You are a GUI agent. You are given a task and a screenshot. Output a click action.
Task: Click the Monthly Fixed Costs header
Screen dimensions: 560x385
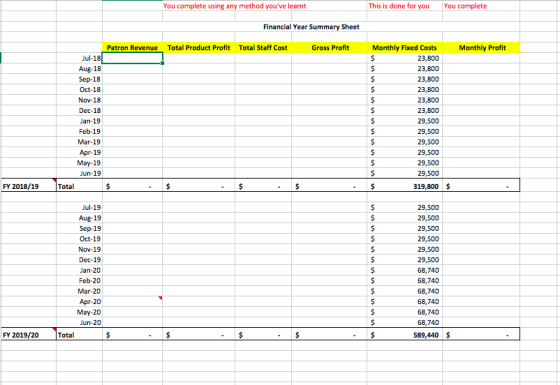coord(404,48)
